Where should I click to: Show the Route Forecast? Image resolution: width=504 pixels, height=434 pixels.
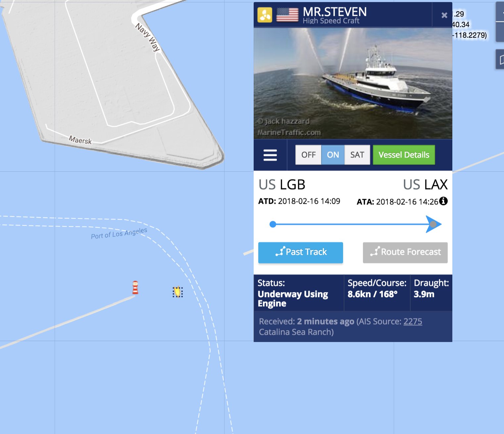405,252
